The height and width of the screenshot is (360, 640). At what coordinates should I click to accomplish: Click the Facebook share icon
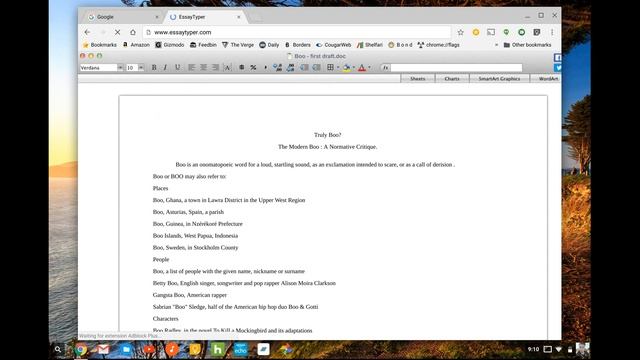(x=558, y=58)
